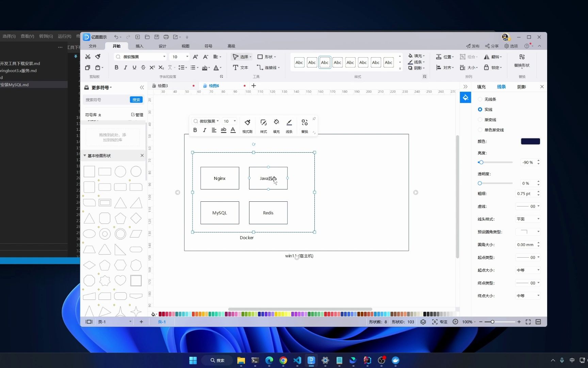Click the Save disk icon in title bar

pos(157,37)
